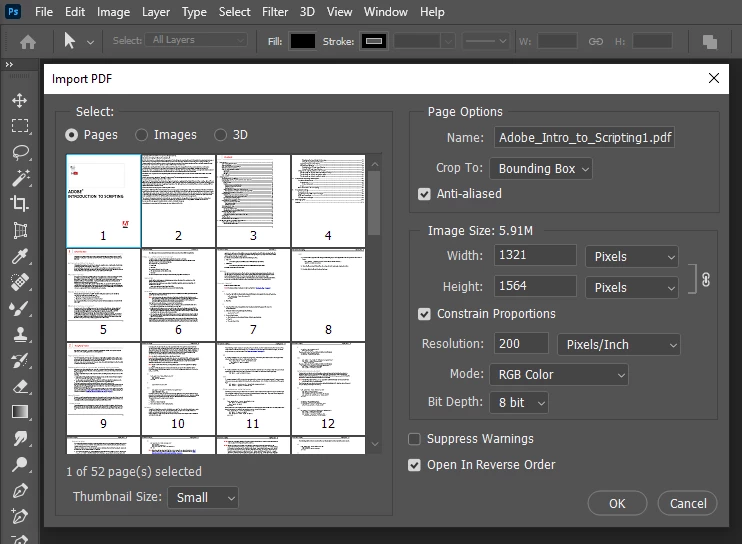
Task: Open the Crop To Bounding Box dropdown
Action: [541, 169]
